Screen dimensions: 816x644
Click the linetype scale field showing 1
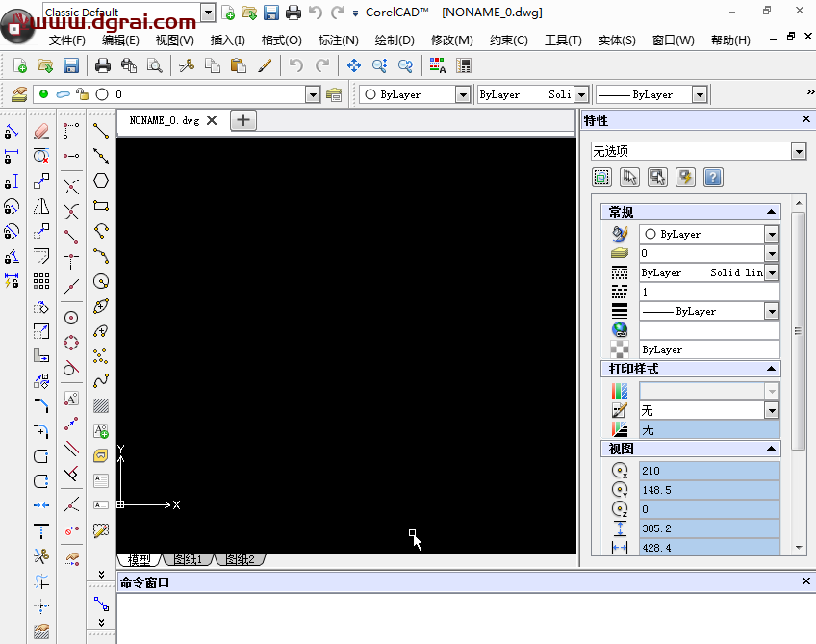point(709,292)
